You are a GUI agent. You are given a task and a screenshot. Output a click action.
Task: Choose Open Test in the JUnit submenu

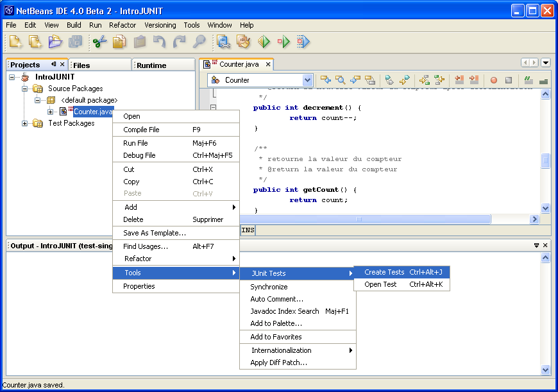[x=402, y=284]
